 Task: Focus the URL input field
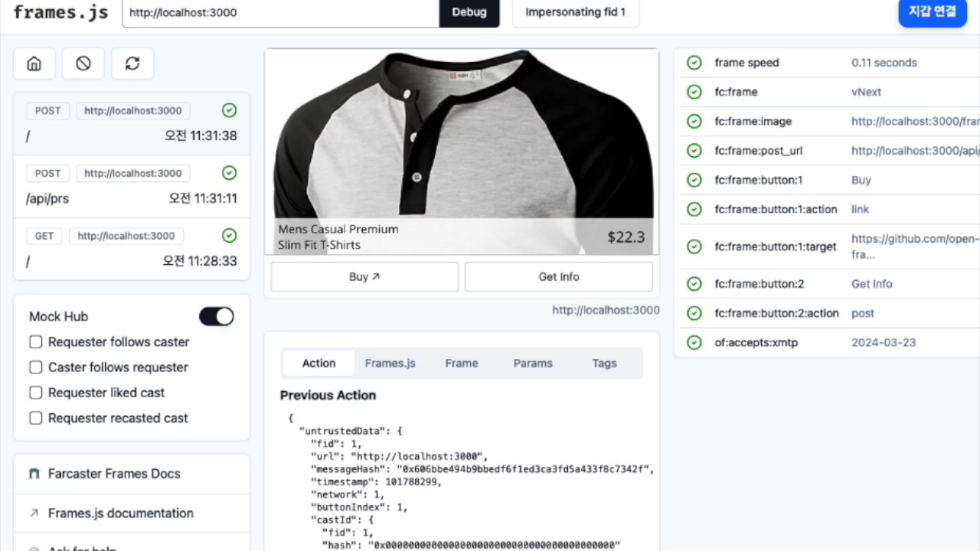pos(281,12)
